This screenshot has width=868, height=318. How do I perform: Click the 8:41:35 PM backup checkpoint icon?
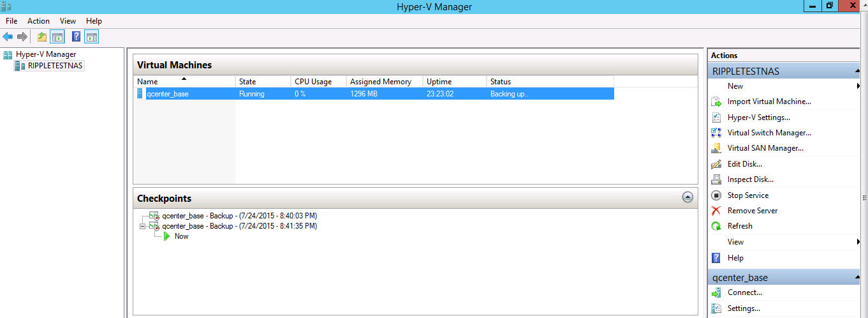click(154, 226)
